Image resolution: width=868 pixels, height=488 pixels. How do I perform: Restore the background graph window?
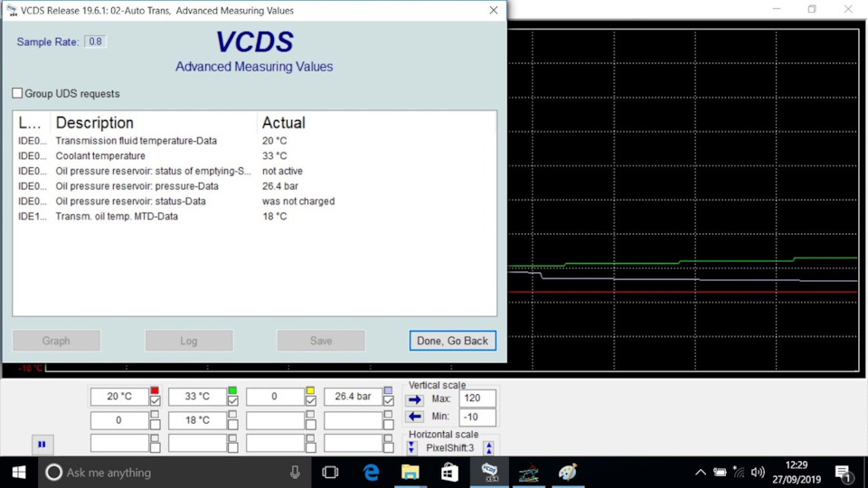(x=812, y=9)
